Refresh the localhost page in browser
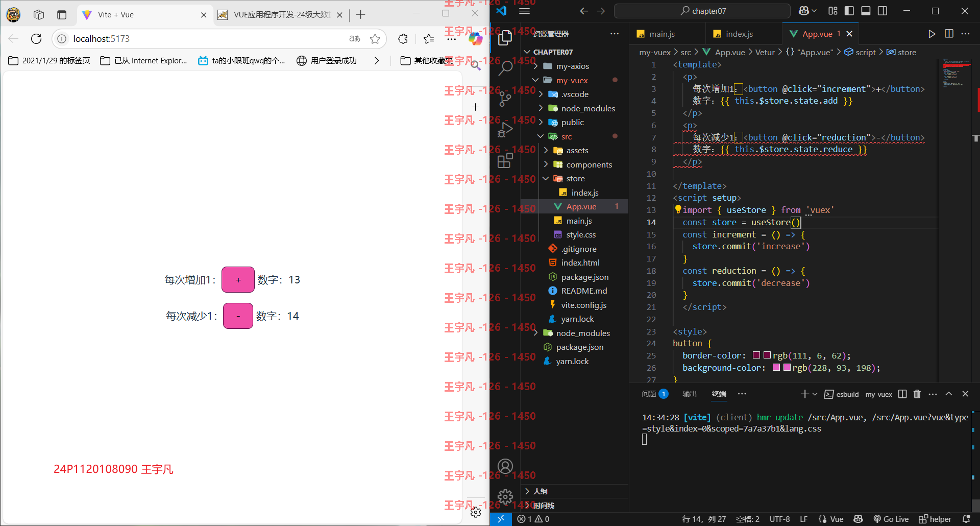This screenshot has height=526, width=980. 36,39
